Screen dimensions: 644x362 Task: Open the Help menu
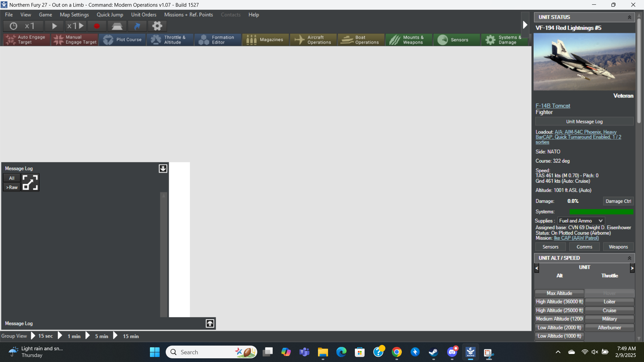tap(254, 15)
